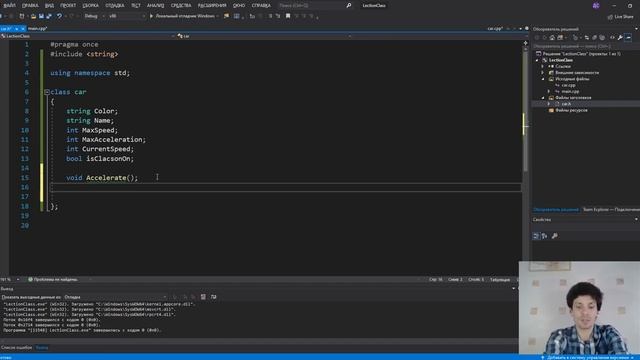
Task: Open the Отладка menu
Action: [x=115, y=5]
